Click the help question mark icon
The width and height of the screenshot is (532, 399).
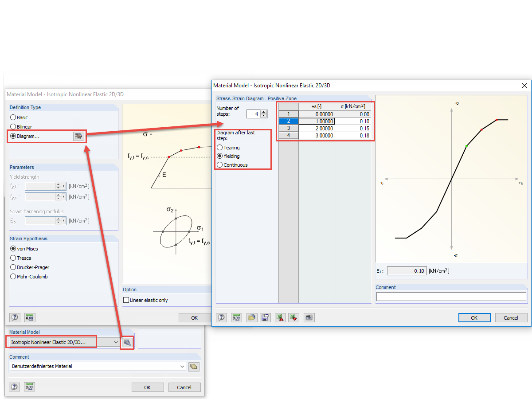221,317
